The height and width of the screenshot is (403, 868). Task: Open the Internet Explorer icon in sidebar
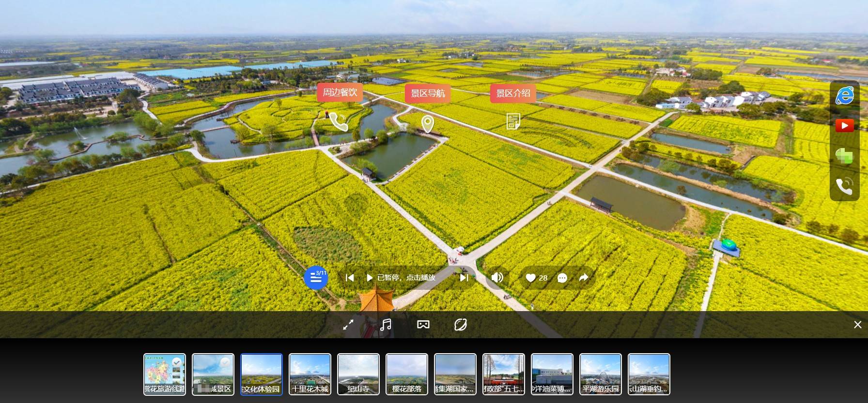(x=844, y=96)
